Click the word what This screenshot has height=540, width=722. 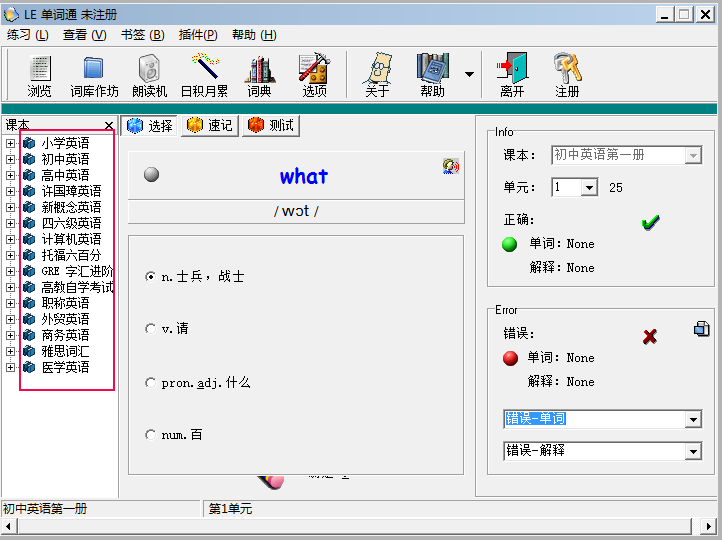(304, 176)
